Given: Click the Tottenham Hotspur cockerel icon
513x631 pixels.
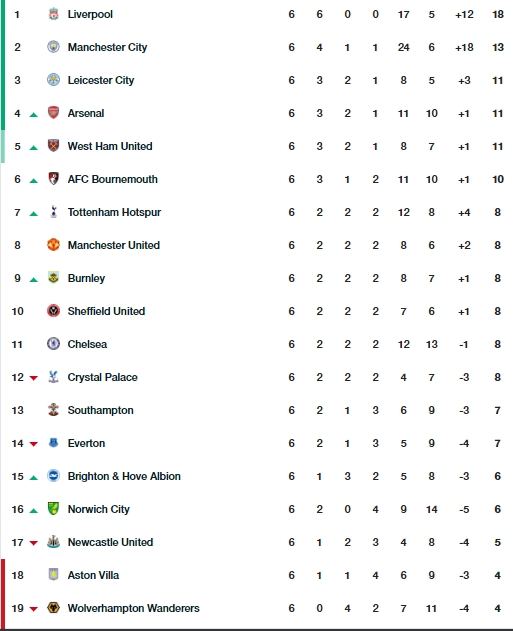Looking at the screenshot, I should [54, 212].
